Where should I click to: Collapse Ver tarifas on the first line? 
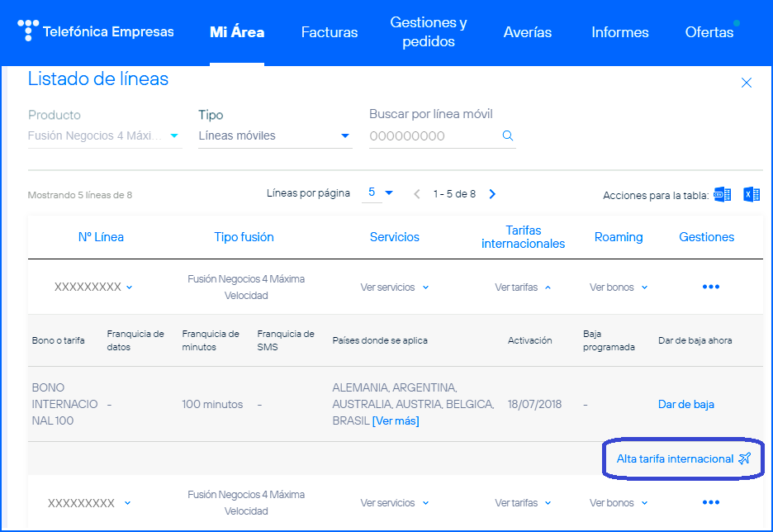pyautogui.click(x=523, y=287)
